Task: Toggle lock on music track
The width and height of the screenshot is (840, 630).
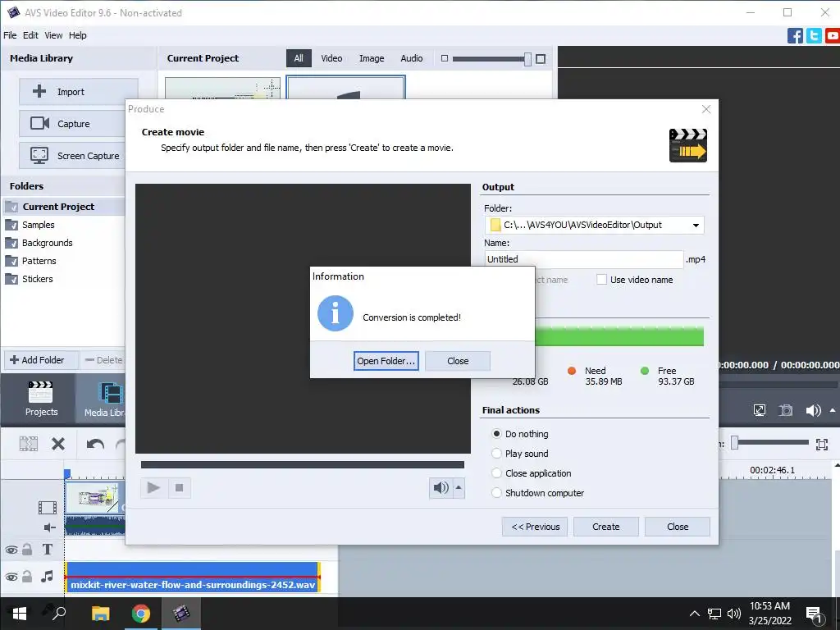Action: pos(27,577)
